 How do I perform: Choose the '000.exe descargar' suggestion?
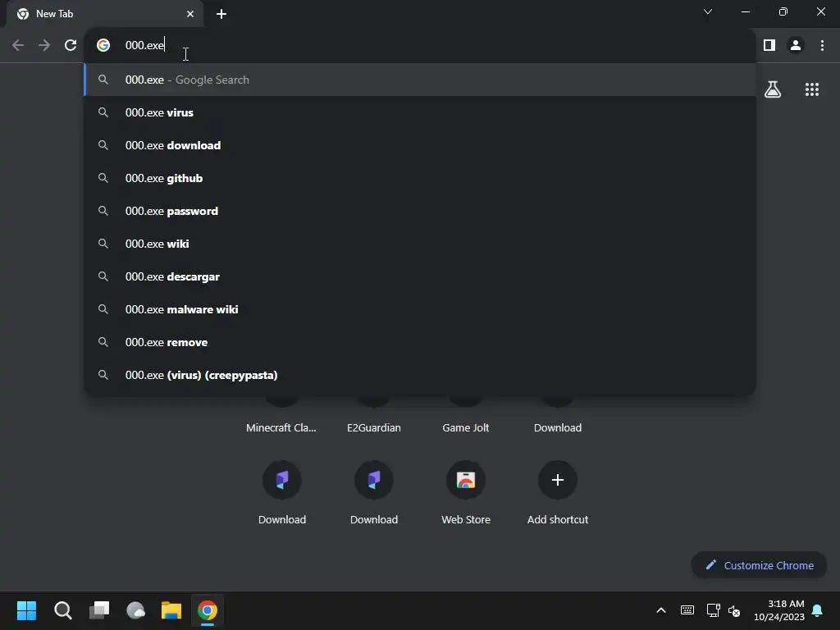(x=420, y=276)
